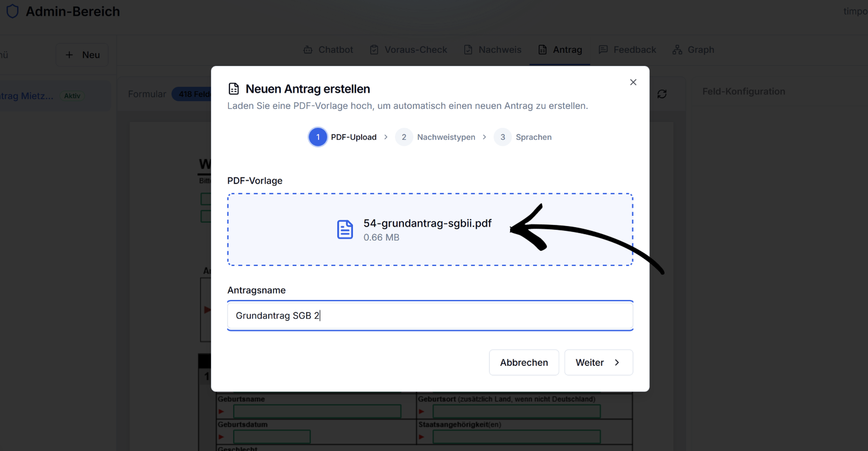
Task: Click the PDF file icon in upload area
Action: click(345, 230)
